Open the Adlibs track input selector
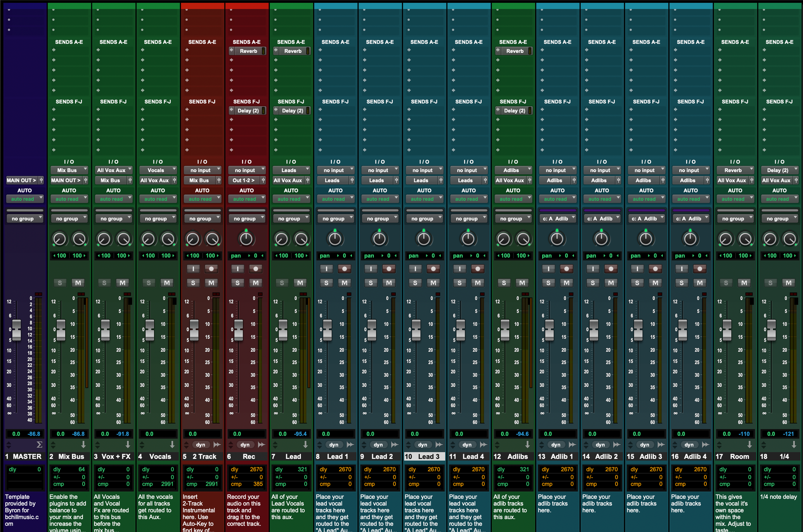The height and width of the screenshot is (532, 803). pos(513,170)
